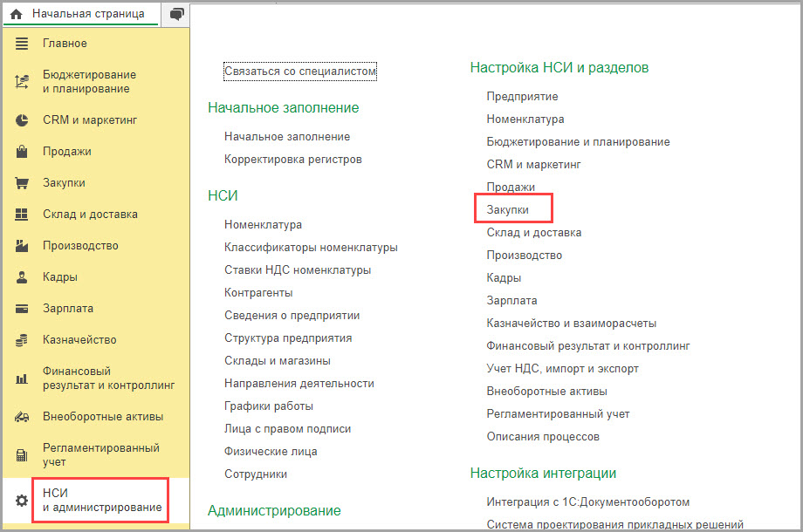The width and height of the screenshot is (803, 532).
Task: Open Лица с правом подписи
Action: click(288, 429)
